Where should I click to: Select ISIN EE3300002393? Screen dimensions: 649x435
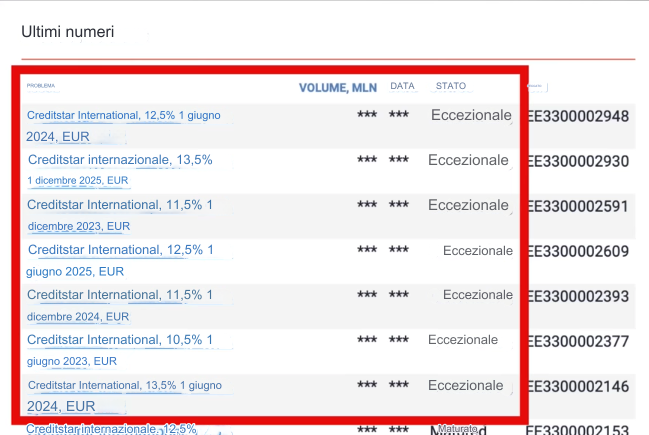(x=578, y=296)
